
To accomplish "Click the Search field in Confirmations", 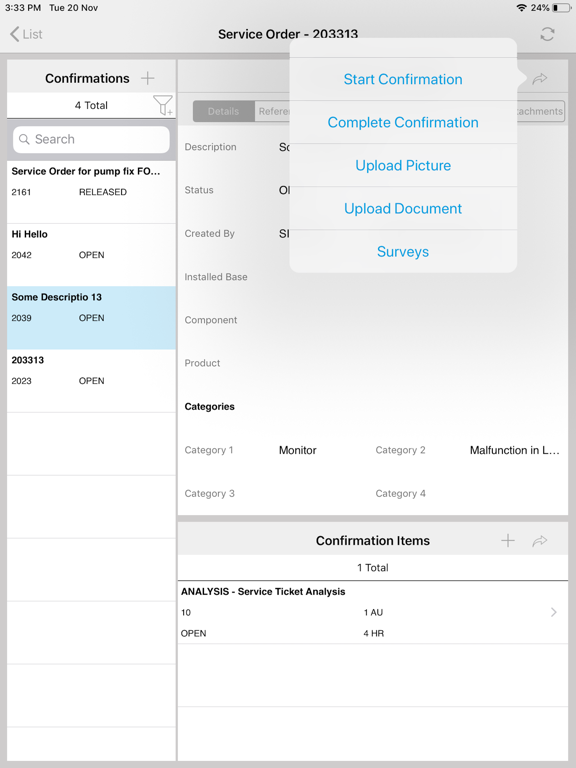I will (x=91, y=139).
